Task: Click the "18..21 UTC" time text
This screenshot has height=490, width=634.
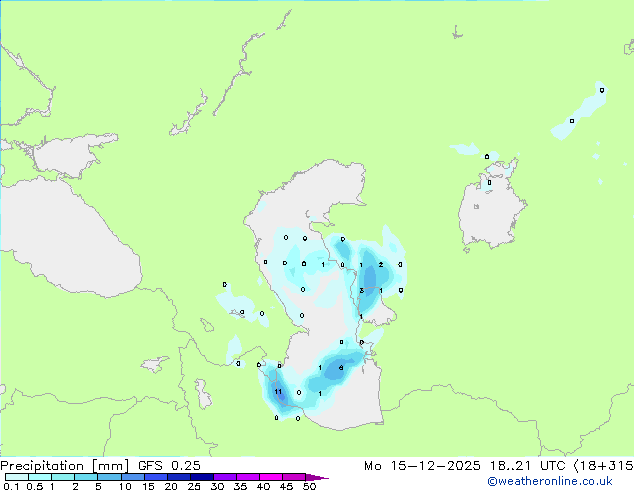Action: point(527,466)
